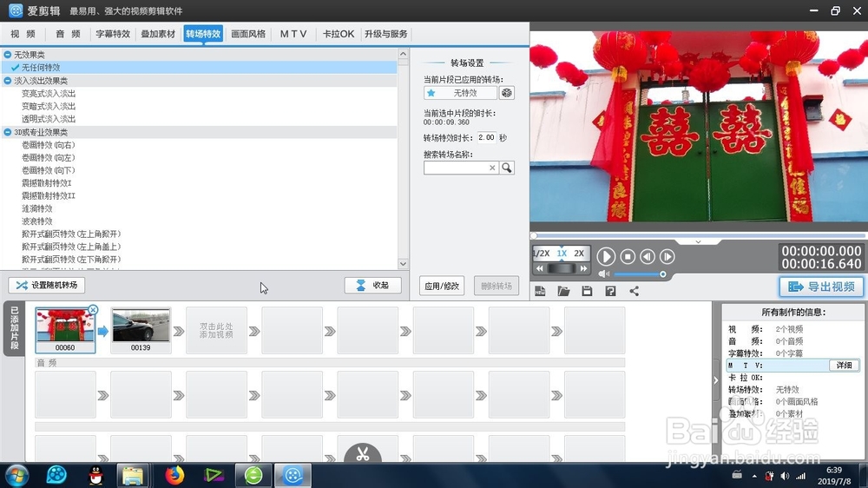Open 升级与服务 tab
Screen dimensions: 868x488
tap(386, 34)
